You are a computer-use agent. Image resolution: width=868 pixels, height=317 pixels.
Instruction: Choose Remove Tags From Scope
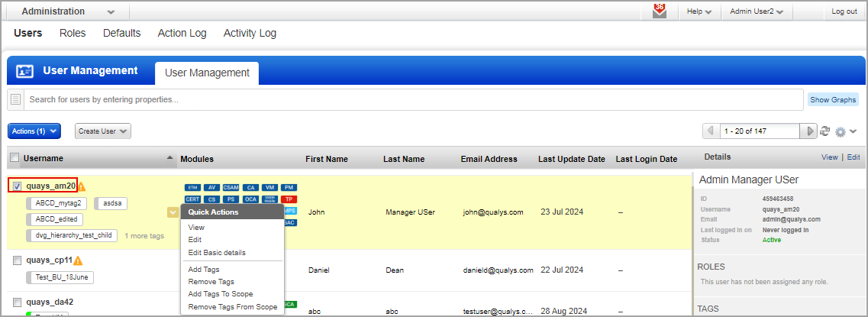pyautogui.click(x=233, y=306)
